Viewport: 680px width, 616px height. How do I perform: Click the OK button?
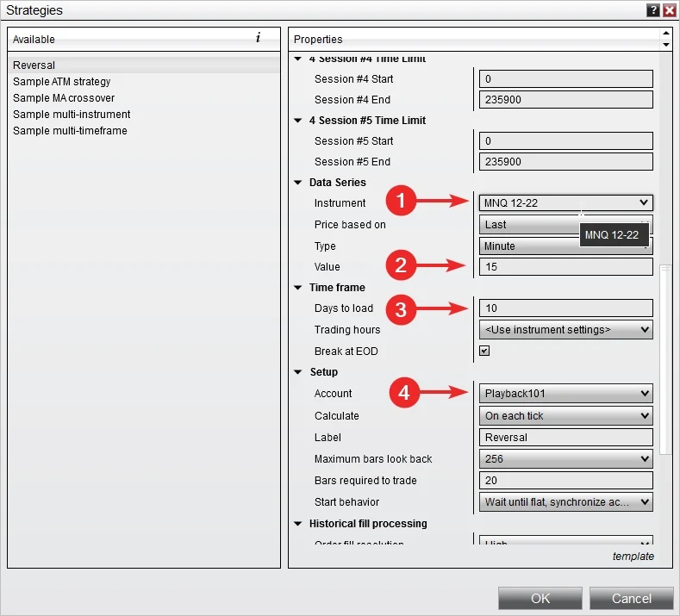540,599
